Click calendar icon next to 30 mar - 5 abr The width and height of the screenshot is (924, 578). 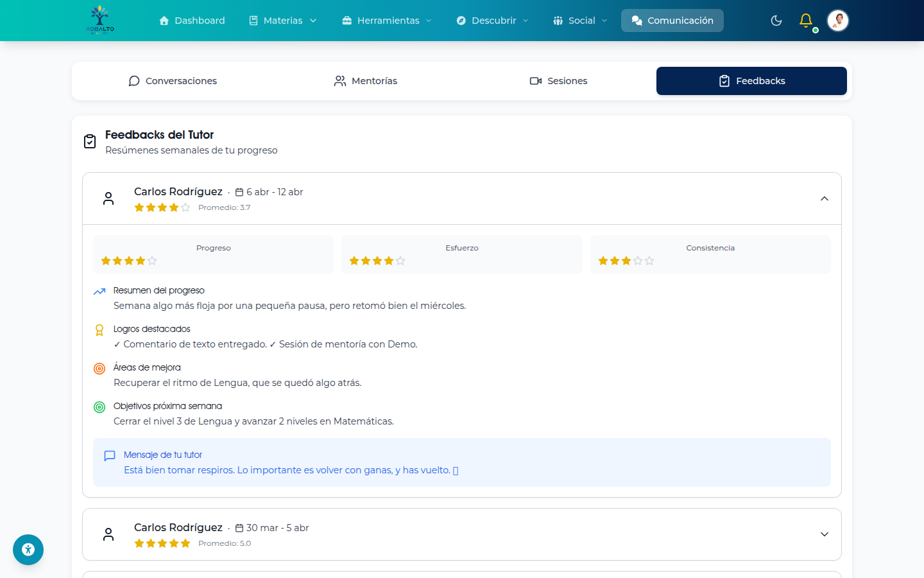pyautogui.click(x=239, y=528)
